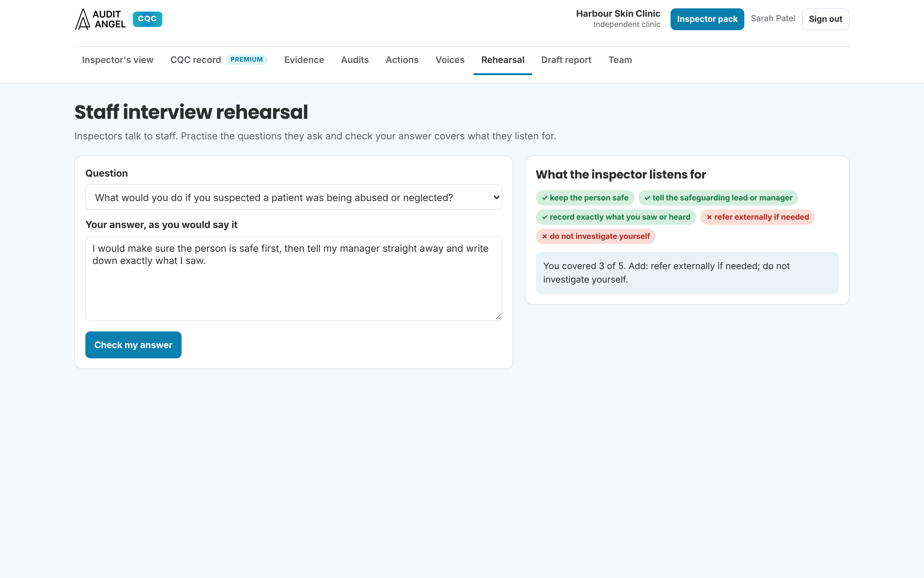Click the 'do not investigate yourself' chip
Image resolution: width=924 pixels, height=578 pixels.
point(596,236)
